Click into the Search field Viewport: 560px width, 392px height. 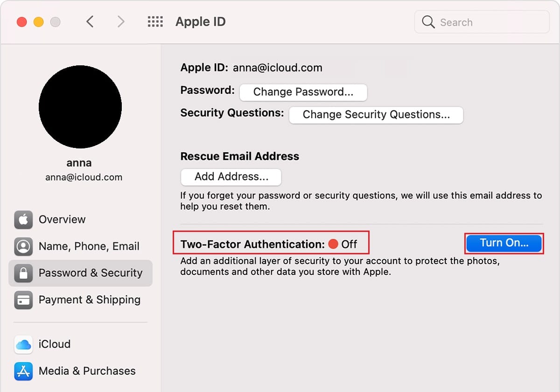[482, 22]
